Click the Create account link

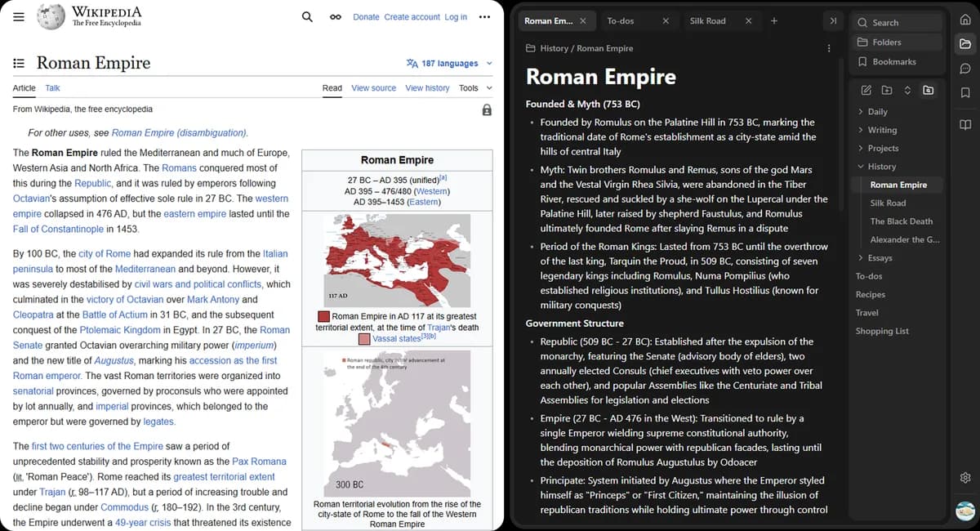[412, 17]
